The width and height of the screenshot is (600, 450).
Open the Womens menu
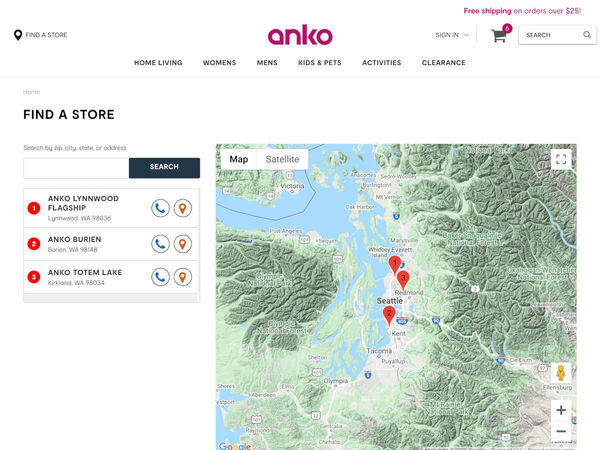click(x=219, y=63)
